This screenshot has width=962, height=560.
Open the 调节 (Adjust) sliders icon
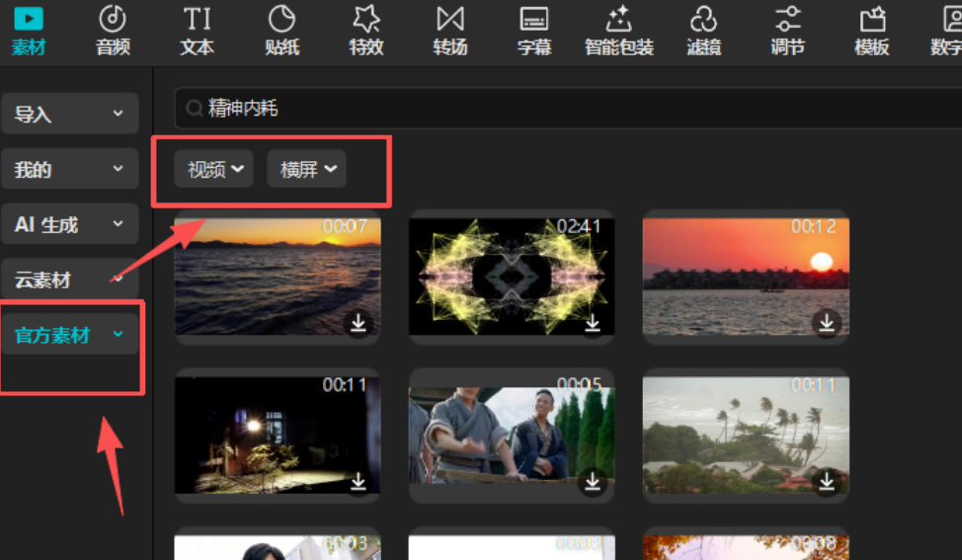pos(787,19)
